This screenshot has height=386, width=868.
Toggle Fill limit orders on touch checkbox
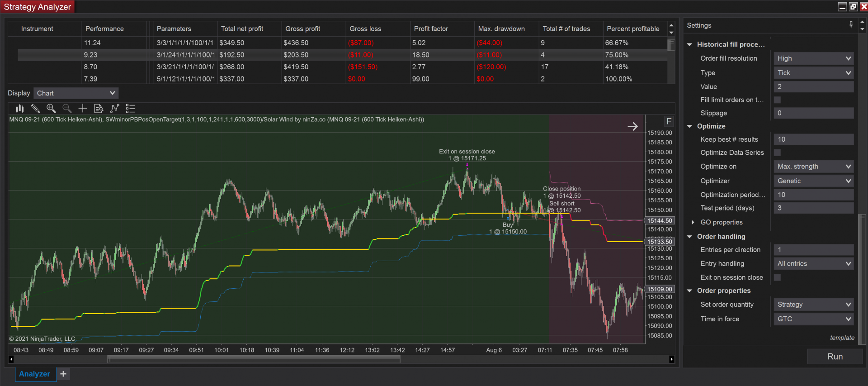pyautogui.click(x=778, y=100)
